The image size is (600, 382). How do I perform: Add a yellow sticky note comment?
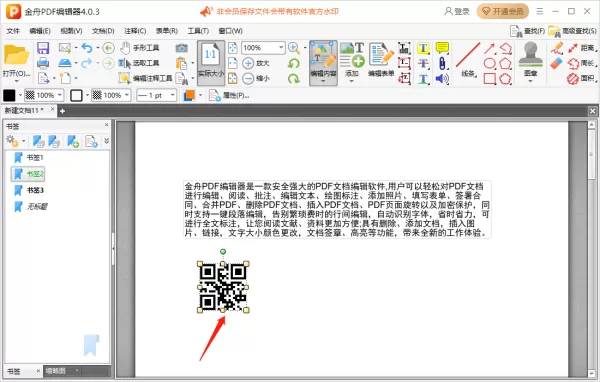(442, 48)
